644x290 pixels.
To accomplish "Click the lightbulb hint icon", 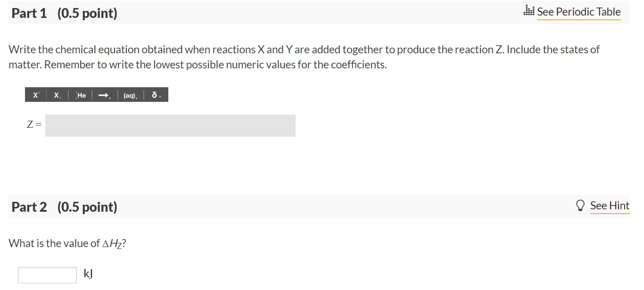I will [x=581, y=206].
